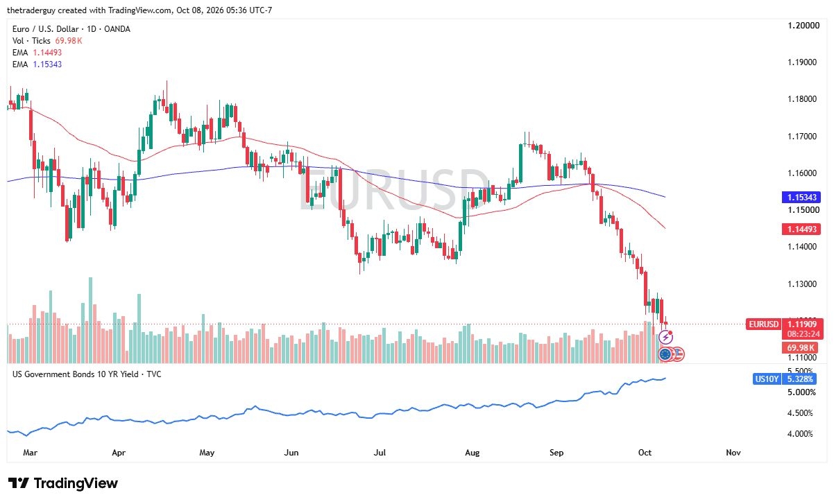Image resolution: width=834 pixels, height=504 pixels.
Task: Click the 69.98K volume label on price axis
Action: [799, 347]
